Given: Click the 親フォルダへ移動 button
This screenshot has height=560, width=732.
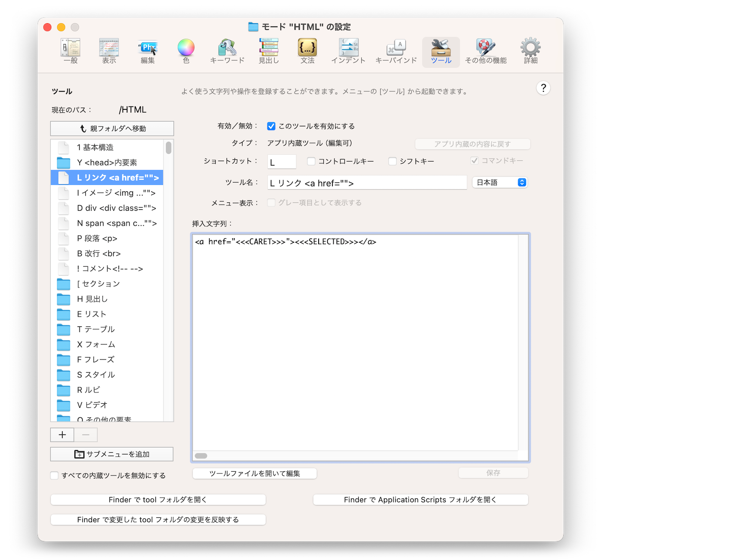Looking at the screenshot, I should pyautogui.click(x=112, y=128).
